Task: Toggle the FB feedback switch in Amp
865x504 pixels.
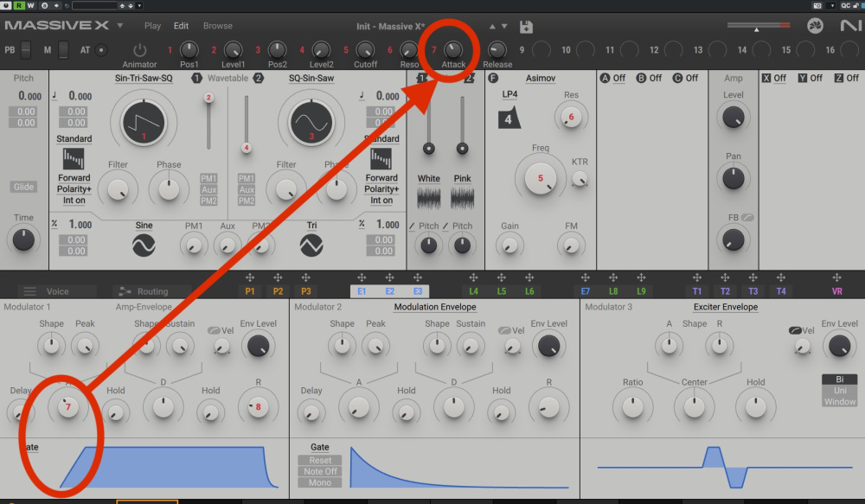Action: [x=747, y=217]
